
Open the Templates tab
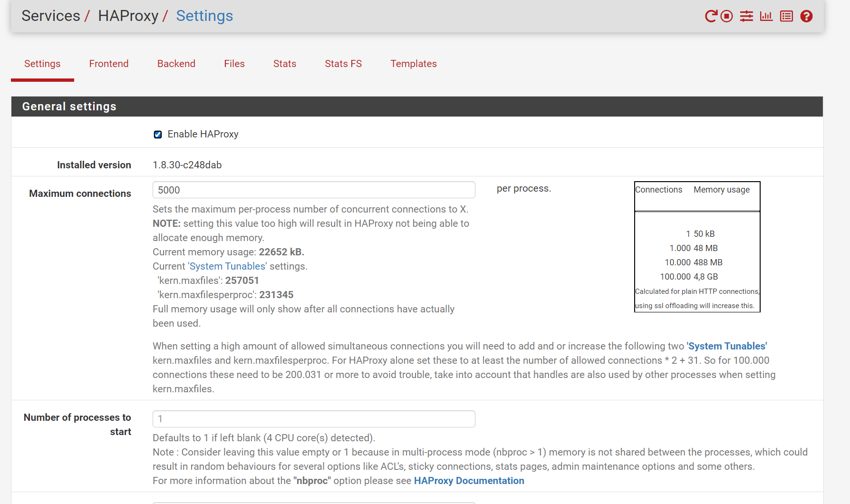point(414,64)
